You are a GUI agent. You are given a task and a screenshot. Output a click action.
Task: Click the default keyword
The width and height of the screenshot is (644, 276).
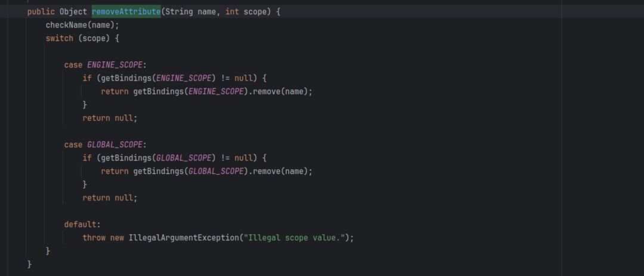[x=80, y=225]
